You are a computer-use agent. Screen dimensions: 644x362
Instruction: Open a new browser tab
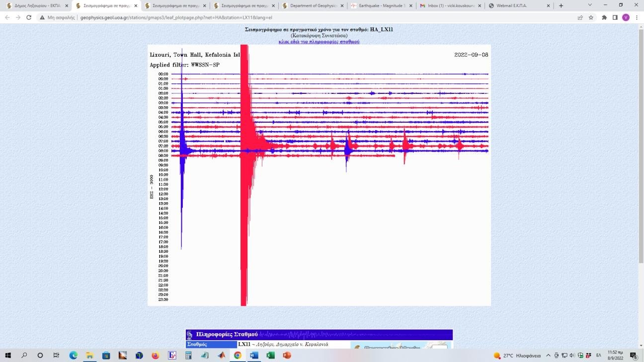point(561,5)
